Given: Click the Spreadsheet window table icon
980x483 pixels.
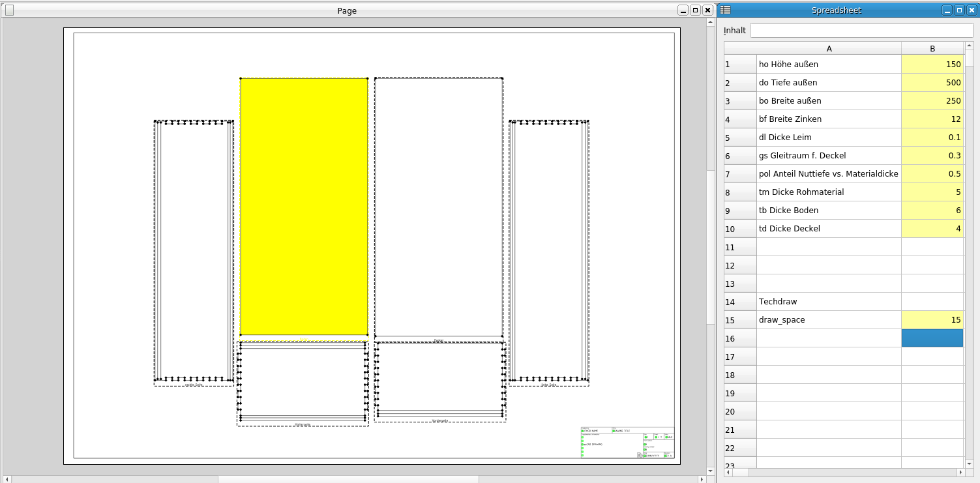Looking at the screenshot, I should (x=725, y=10).
